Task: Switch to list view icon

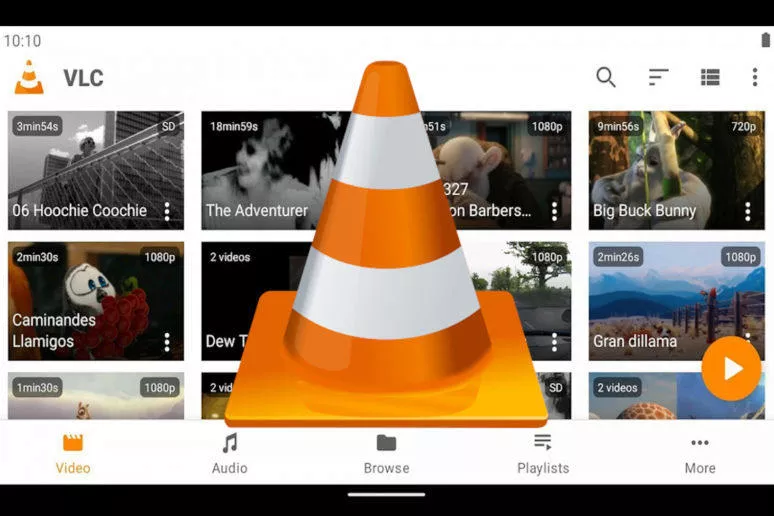Action: (710, 77)
